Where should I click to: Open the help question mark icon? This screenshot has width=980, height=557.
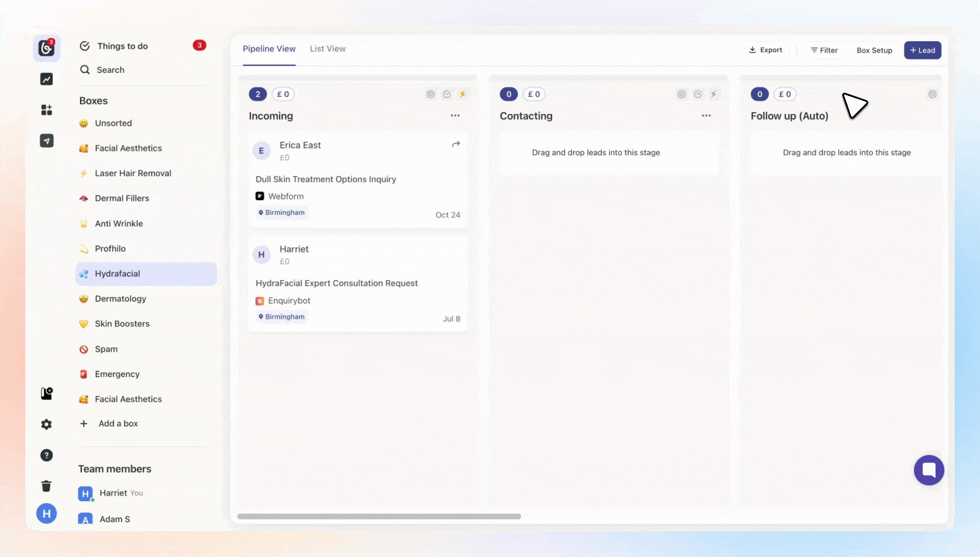46,455
